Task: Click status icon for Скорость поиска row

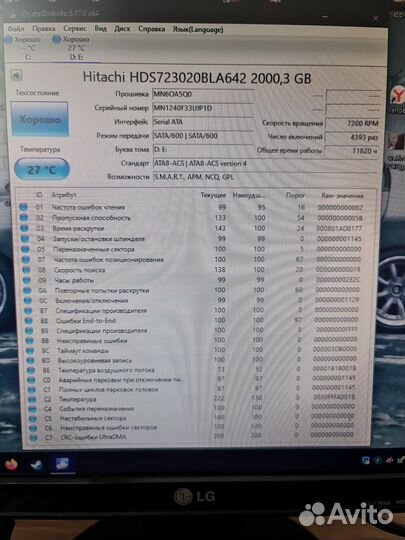Action: tap(27, 270)
